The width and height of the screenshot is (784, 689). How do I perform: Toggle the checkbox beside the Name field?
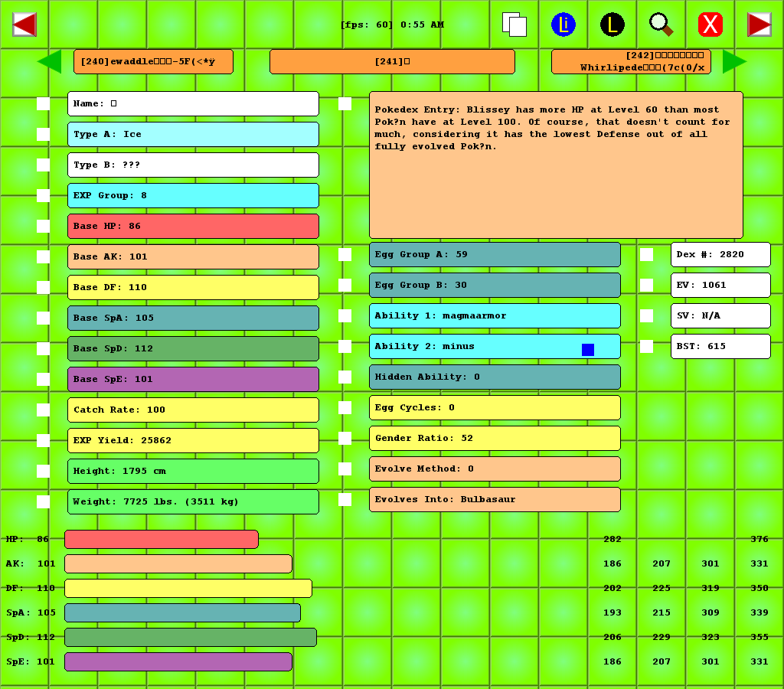[x=44, y=104]
